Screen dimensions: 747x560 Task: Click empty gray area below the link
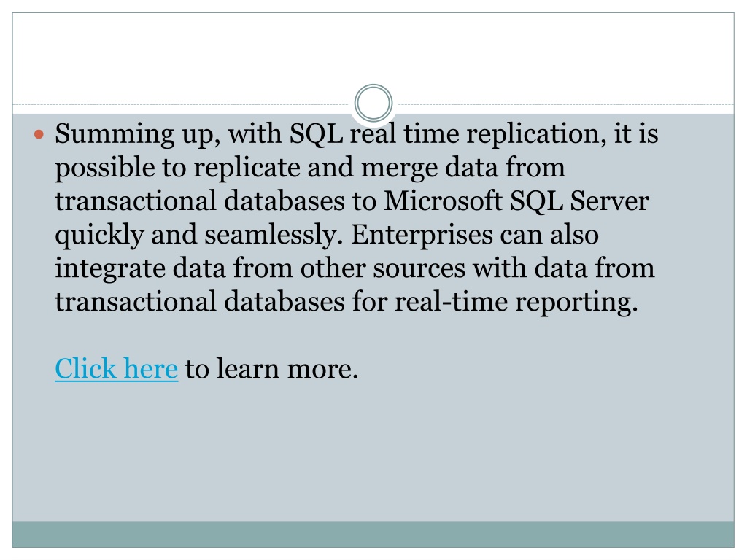click(373, 452)
